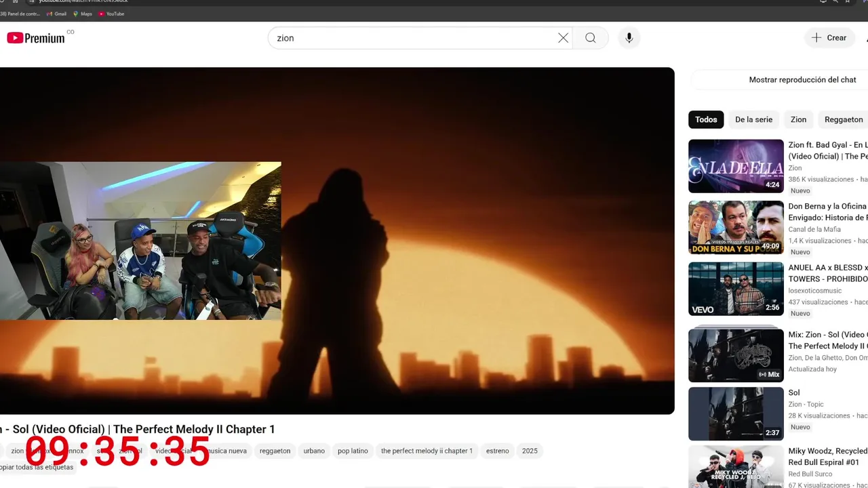Viewport: 868px width, 488px height.
Task: Open the 'Panel de contr...' bookmark
Action: [20, 14]
